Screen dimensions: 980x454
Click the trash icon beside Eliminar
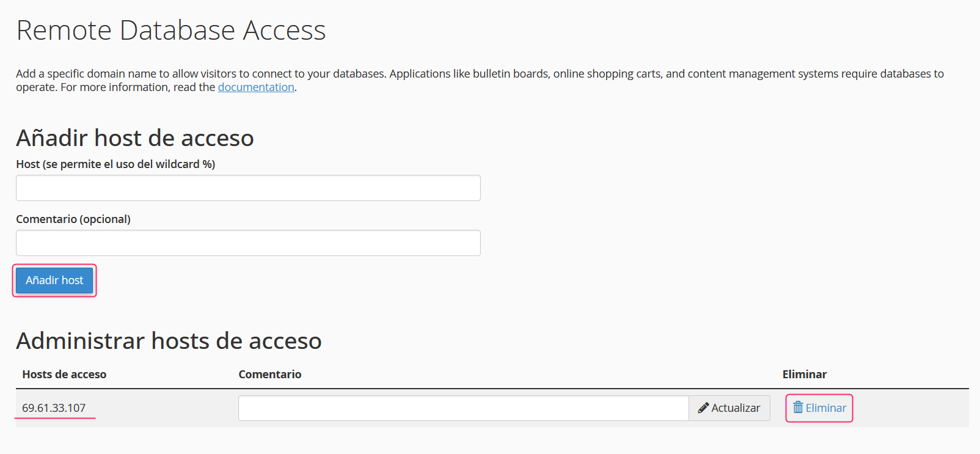click(x=798, y=408)
